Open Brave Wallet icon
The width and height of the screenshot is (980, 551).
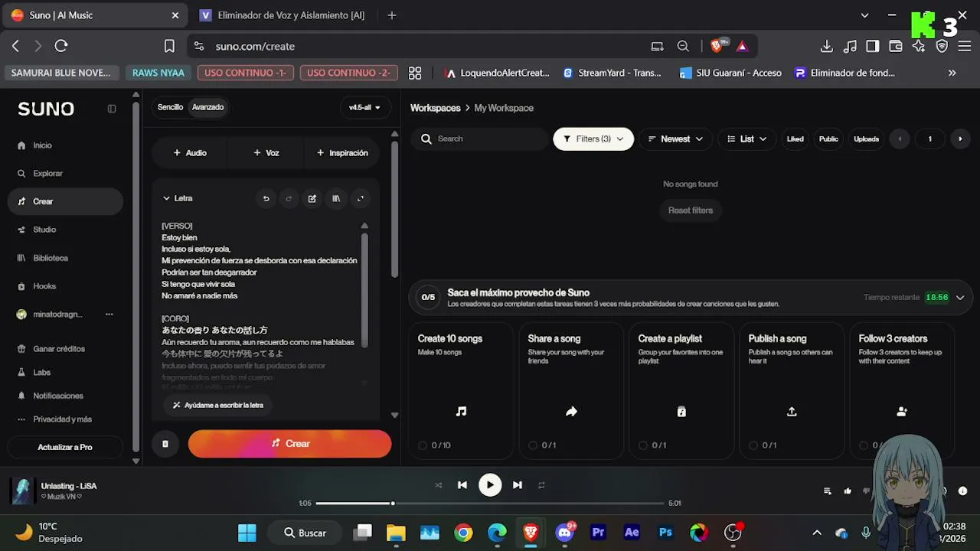pos(896,46)
